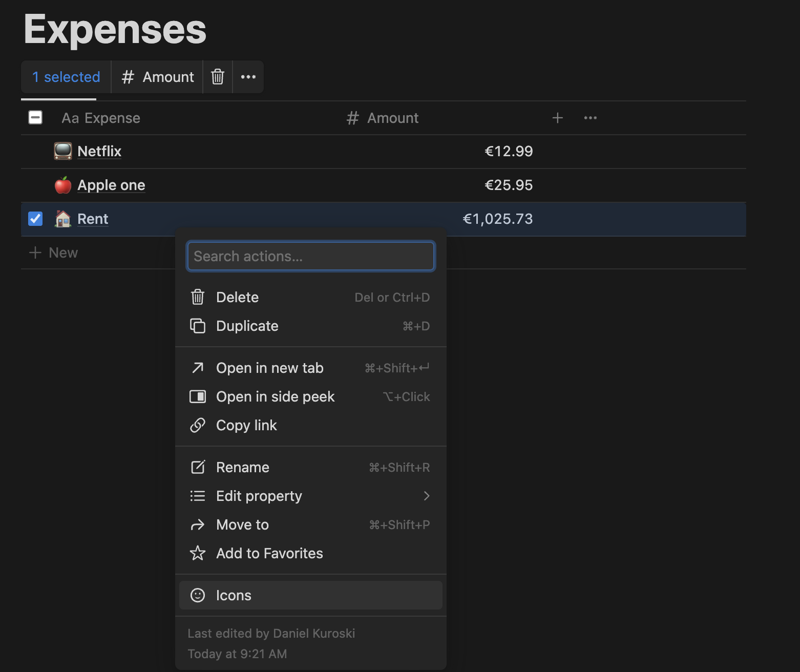Viewport: 800px width, 672px height.
Task: Click the Netflix TV emoji icon
Action: click(x=63, y=151)
